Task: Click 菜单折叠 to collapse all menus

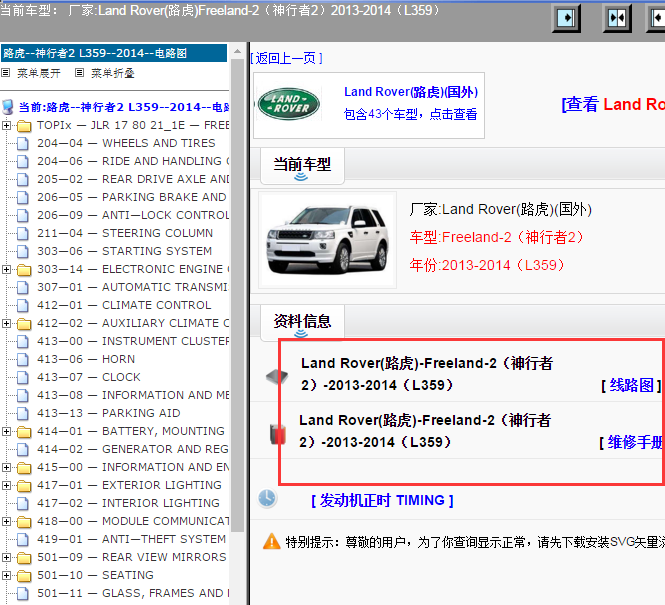Action: (x=112, y=73)
